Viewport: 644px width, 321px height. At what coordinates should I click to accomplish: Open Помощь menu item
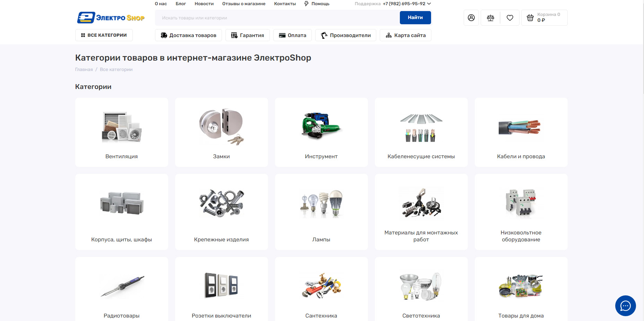tap(320, 3)
